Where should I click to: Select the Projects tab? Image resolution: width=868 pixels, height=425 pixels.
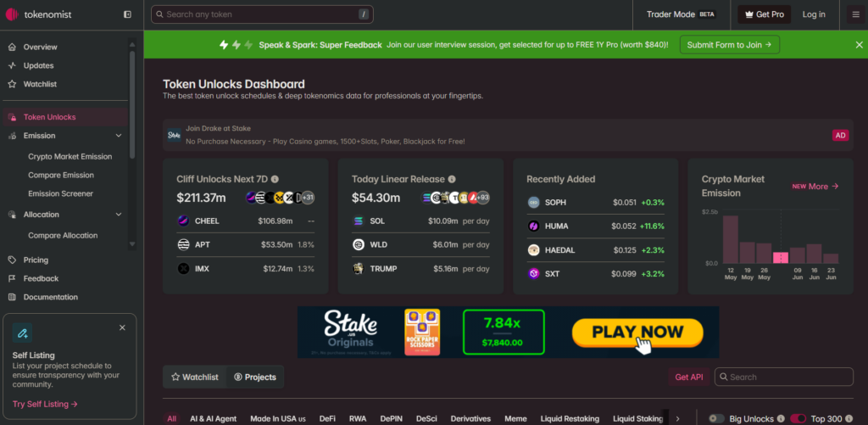click(255, 377)
